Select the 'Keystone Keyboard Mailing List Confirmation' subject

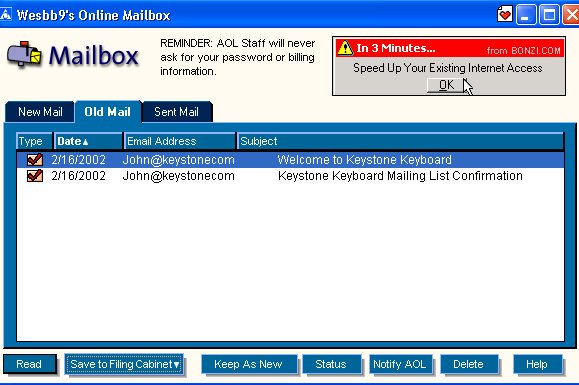pyautogui.click(x=400, y=176)
